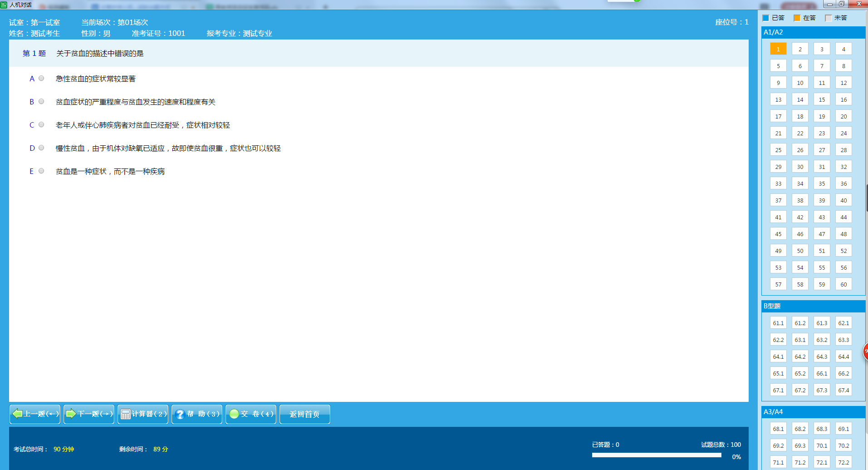Go to previous question with left arrow button
The image size is (868, 470).
[x=35, y=414]
